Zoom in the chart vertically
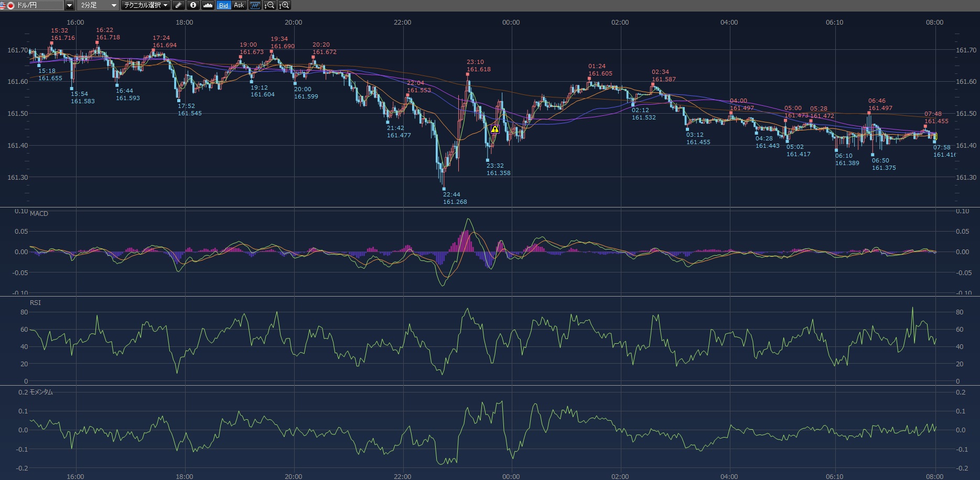980x480 pixels. pyautogui.click(x=284, y=5)
